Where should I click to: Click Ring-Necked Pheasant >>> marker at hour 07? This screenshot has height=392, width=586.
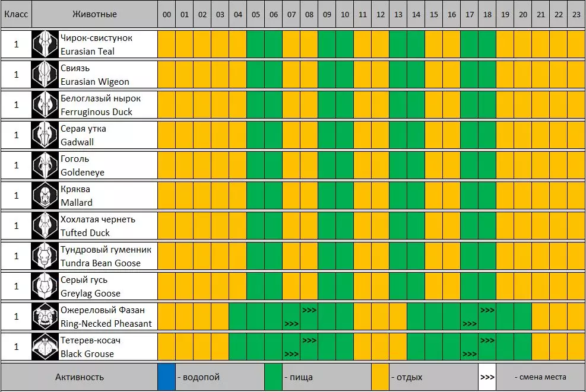292,324
